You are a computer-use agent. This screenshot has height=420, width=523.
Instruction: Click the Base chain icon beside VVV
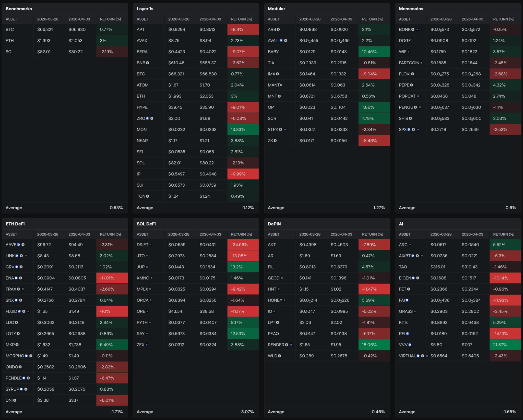[410, 345]
